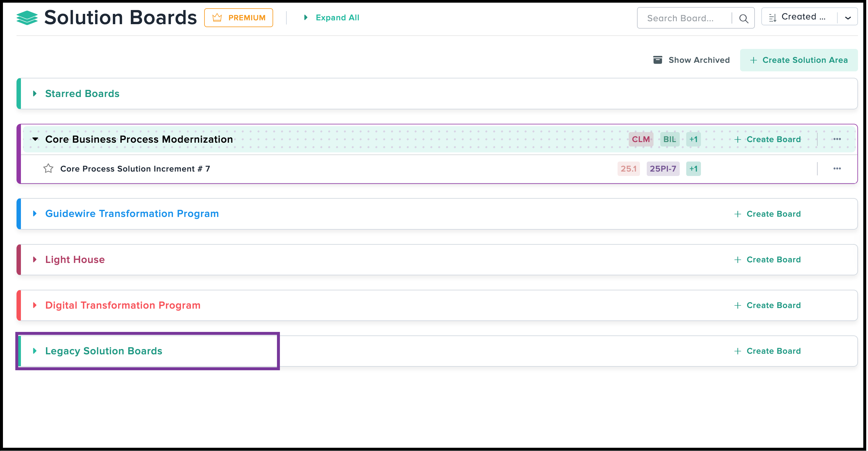Click the sort order icon beside Created
This screenshot has width=868, height=451.
pos(772,18)
